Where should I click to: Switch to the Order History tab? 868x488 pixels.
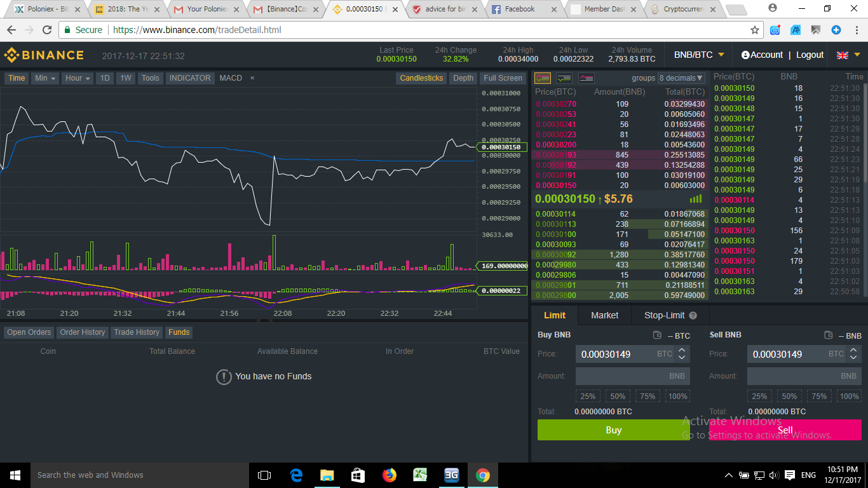83,332
